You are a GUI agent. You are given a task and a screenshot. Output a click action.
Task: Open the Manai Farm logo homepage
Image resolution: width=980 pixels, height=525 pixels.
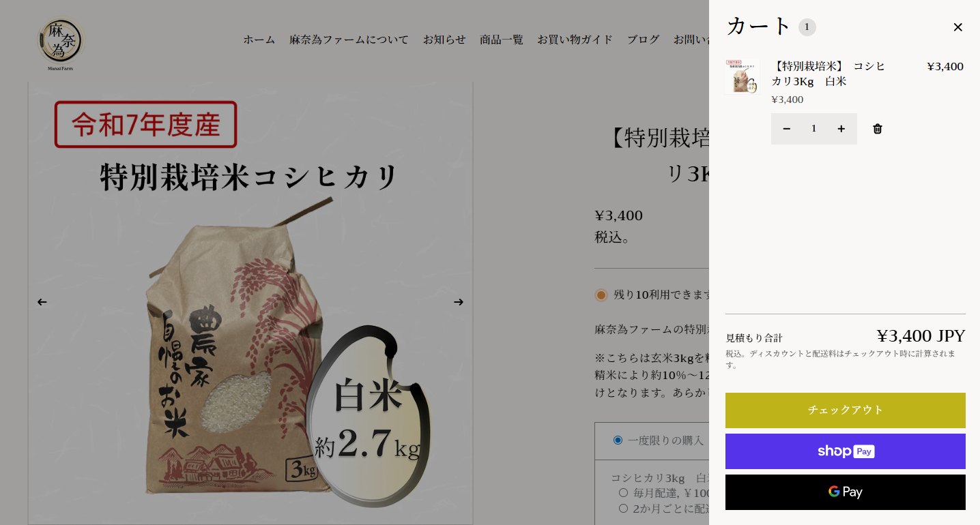click(61, 43)
